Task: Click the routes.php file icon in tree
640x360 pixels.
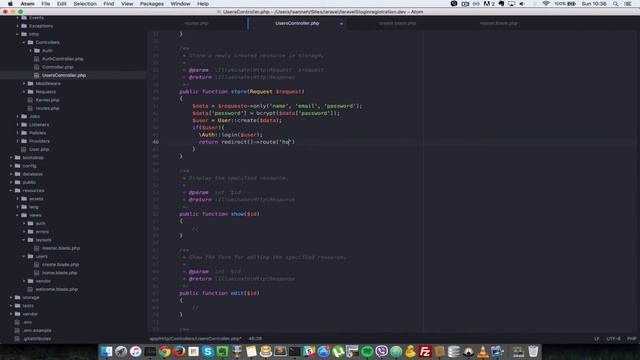Action: (30, 108)
